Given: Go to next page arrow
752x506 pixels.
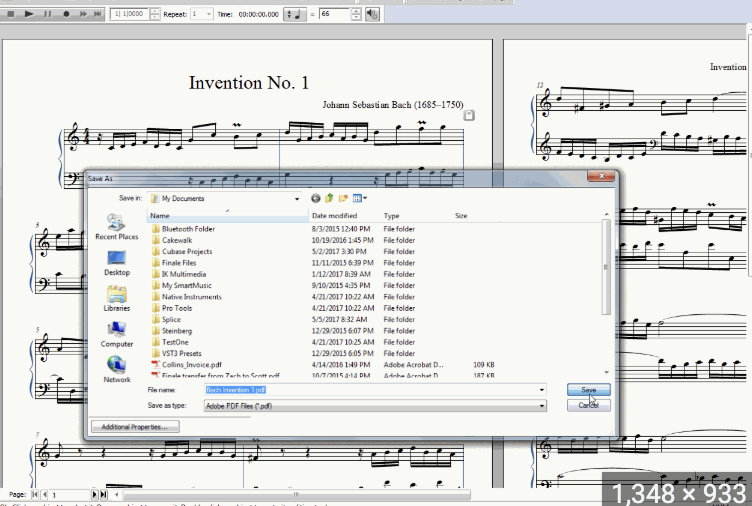Looking at the screenshot, I should [x=94, y=494].
